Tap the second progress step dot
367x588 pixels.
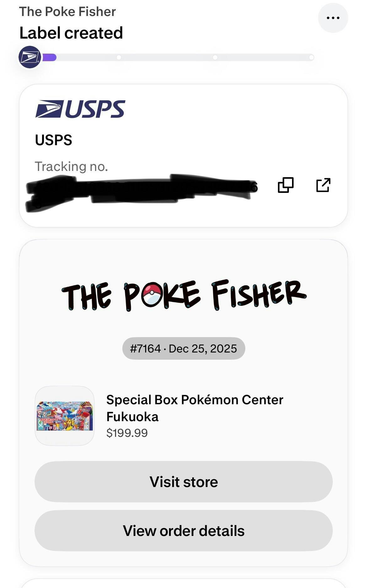(119, 57)
